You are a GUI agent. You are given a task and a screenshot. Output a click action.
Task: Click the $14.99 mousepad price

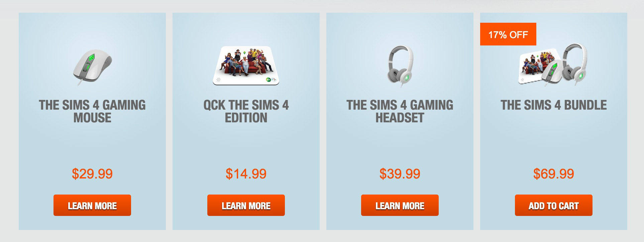(246, 174)
